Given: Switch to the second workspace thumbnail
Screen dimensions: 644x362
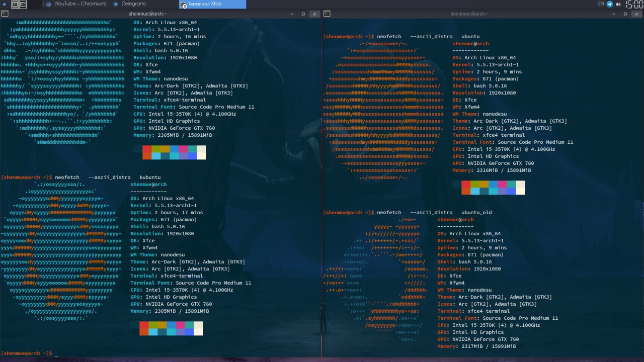Looking at the screenshot, I should (23, 5).
